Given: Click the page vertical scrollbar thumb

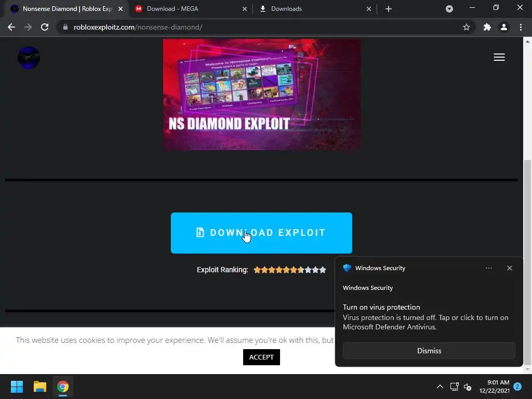Looking at the screenshot, I should [527, 261].
